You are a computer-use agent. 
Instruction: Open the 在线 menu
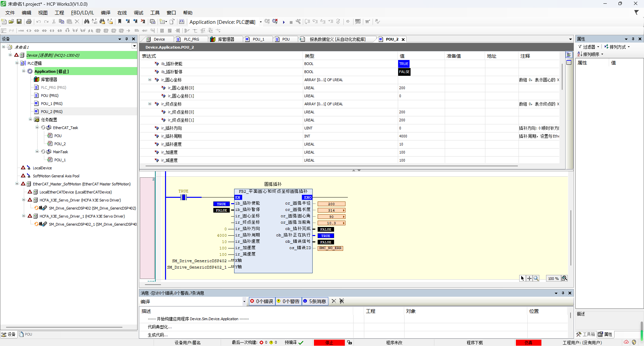(x=122, y=13)
